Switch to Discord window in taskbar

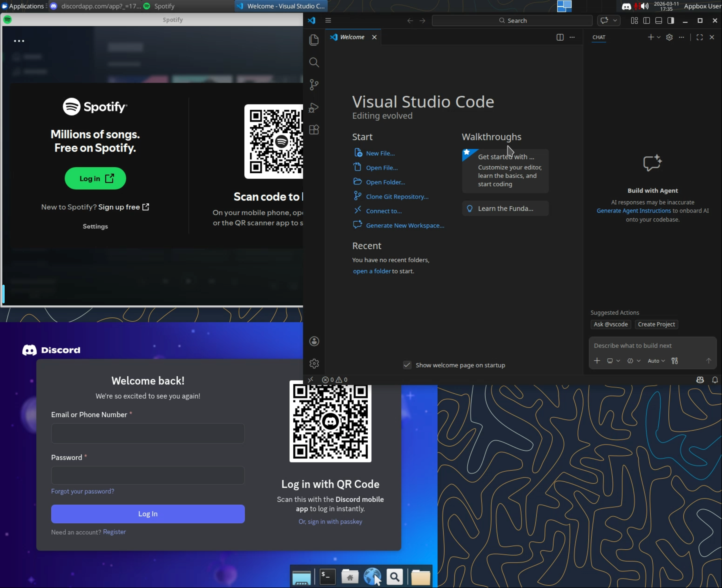tap(96, 6)
